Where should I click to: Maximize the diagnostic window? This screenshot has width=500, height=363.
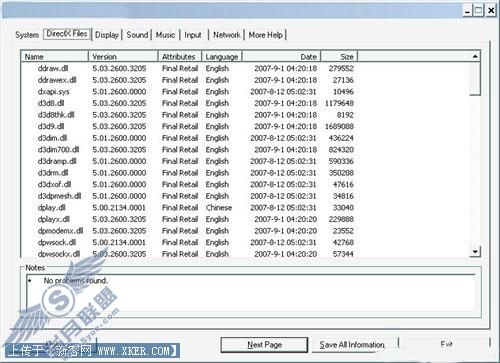pos(479,11)
